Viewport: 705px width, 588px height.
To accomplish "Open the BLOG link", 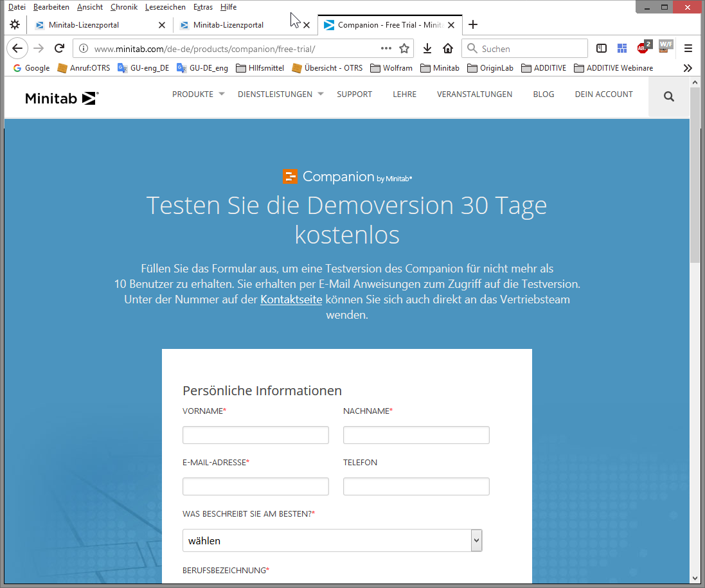I will tap(544, 94).
